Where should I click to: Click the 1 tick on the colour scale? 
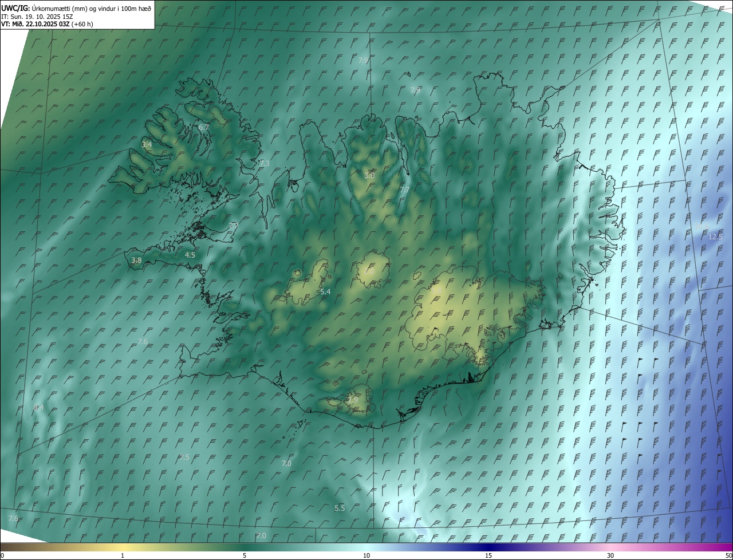click(x=123, y=555)
